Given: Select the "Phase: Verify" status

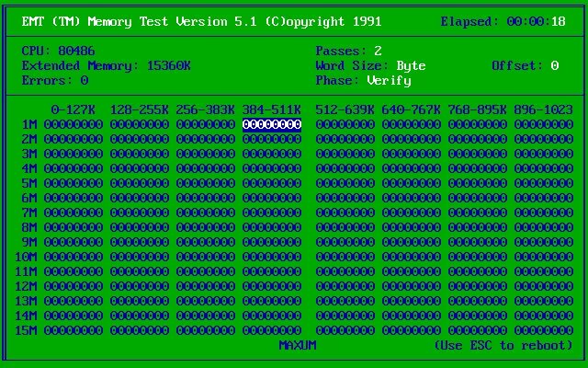Looking at the screenshot, I should 364,80.
